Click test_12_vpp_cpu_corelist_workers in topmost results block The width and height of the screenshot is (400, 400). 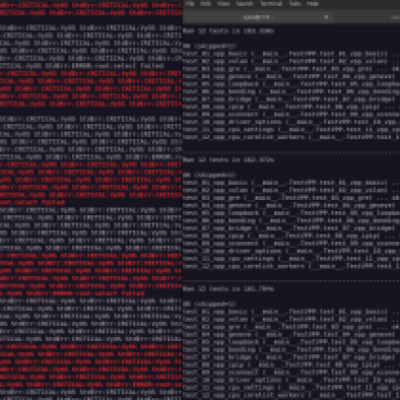[291, 137]
